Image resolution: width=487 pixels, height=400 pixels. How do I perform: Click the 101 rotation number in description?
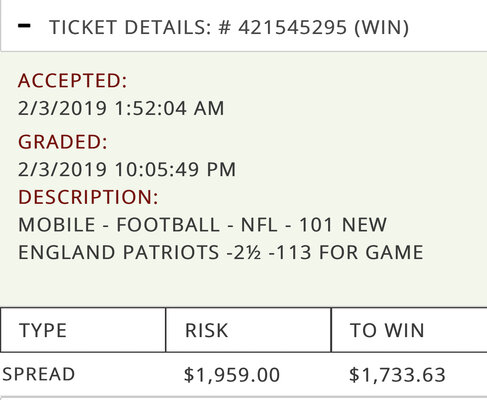(x=316, y=225)
